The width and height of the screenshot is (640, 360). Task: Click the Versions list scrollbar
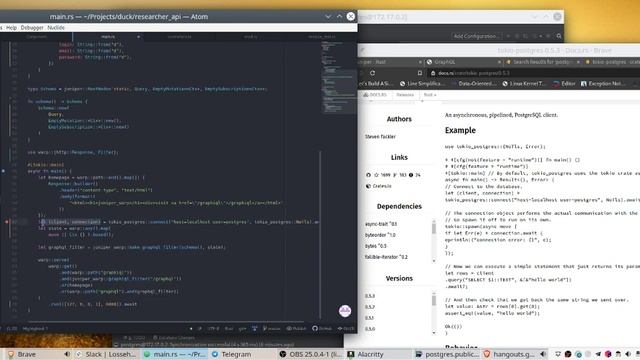point(433,313)
